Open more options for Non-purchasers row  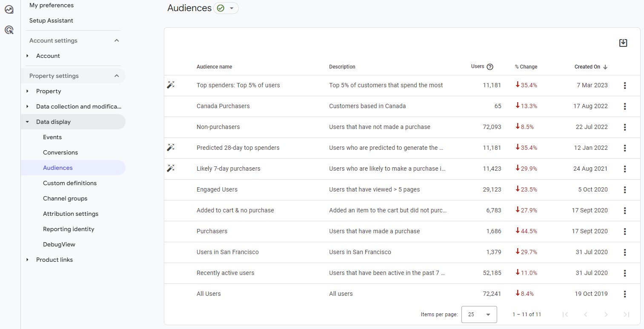(x=625, y=127)
